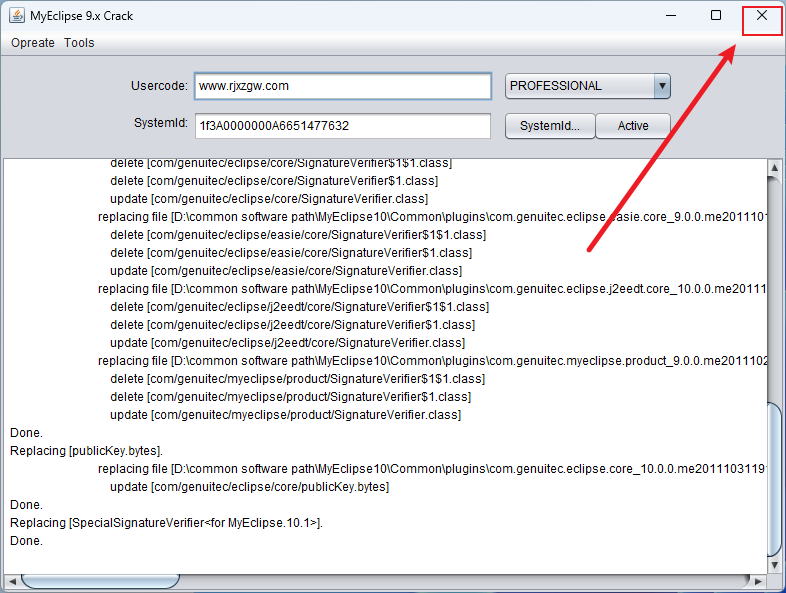Image resolution: width=786 pixels, height=593 pixels.
Task: Click the SystemId... button
Action: tap(550, 126)
